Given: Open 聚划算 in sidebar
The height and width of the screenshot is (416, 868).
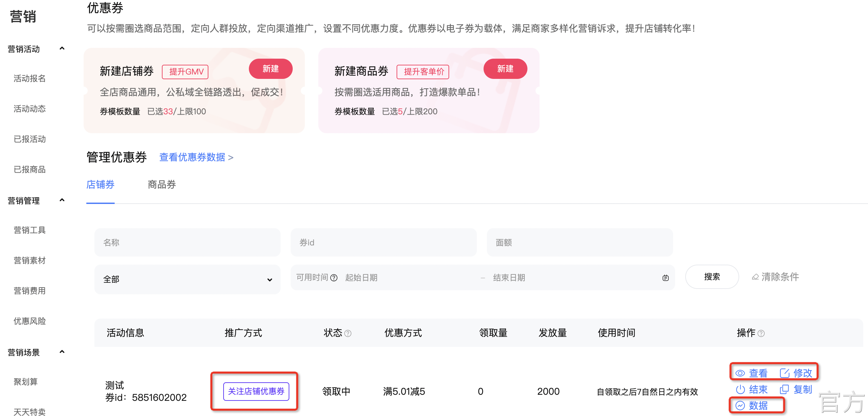Looking at the screenshot, I should pyautogui.click(x=26, y=382).
